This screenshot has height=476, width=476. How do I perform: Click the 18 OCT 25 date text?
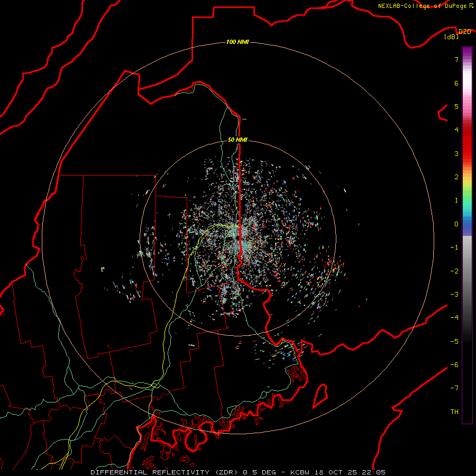click(336, 472)
